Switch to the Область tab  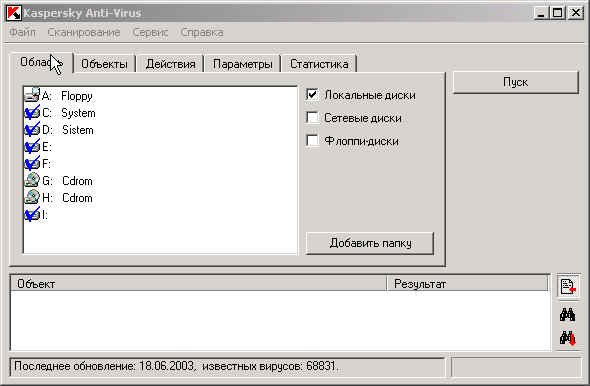(x=41, y=62)
